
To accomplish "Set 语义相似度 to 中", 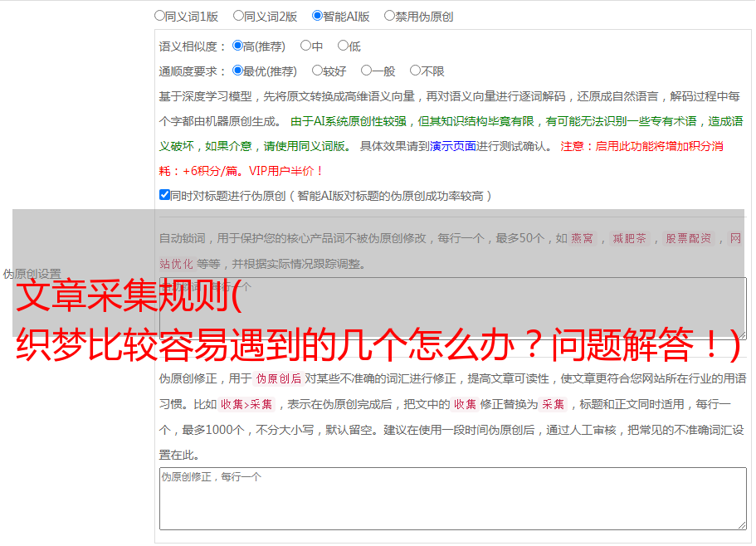I will pyautogui.click(x=306, y=46).
